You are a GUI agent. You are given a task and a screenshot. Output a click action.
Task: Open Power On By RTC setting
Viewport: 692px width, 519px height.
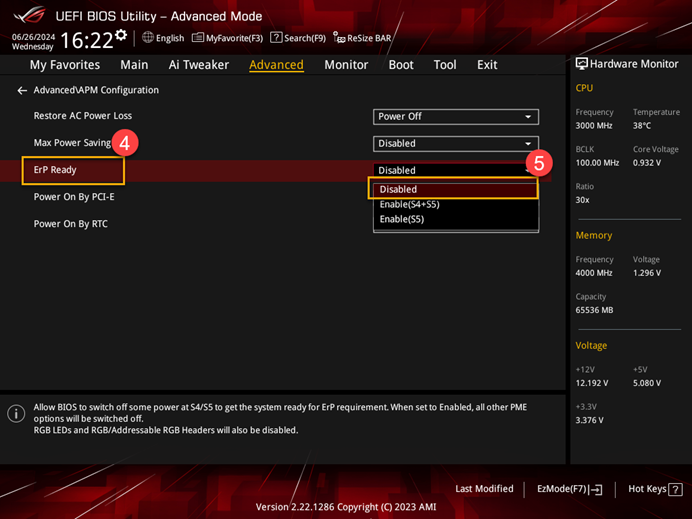71,224
